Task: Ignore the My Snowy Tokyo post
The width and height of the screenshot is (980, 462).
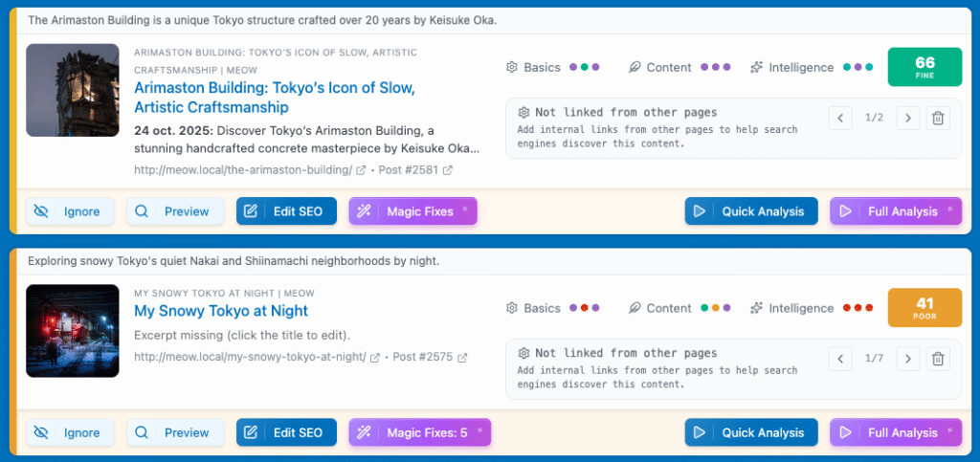Action: click(x=70, y=432)
